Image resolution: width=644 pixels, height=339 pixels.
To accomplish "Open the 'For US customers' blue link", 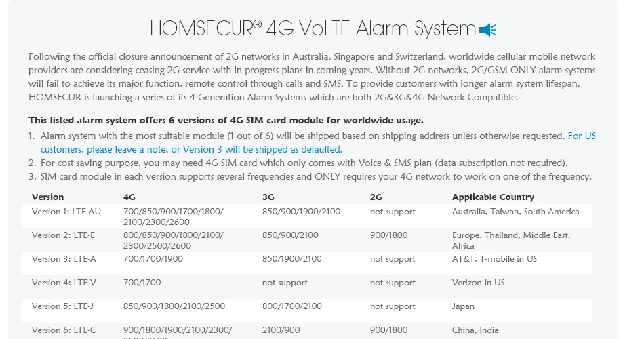I will coord(318,142).
